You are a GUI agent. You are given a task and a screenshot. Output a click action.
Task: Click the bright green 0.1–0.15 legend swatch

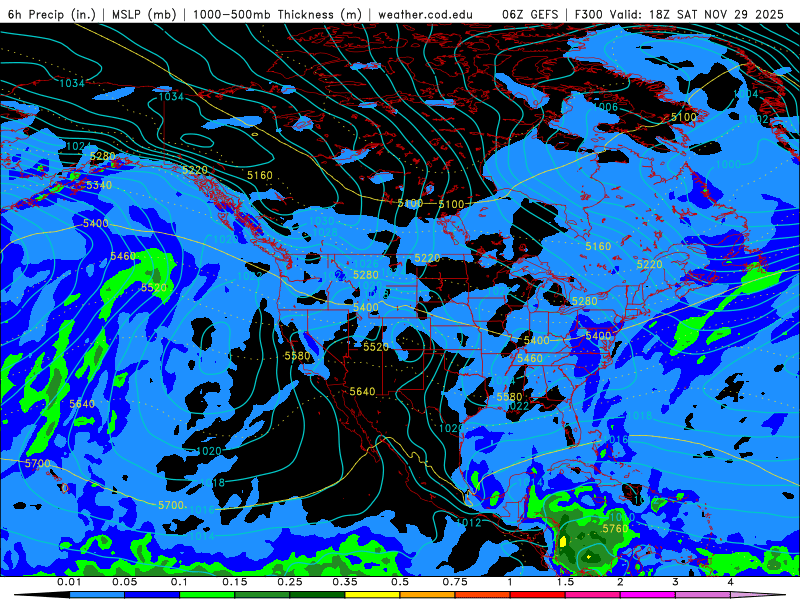(207, 595)
